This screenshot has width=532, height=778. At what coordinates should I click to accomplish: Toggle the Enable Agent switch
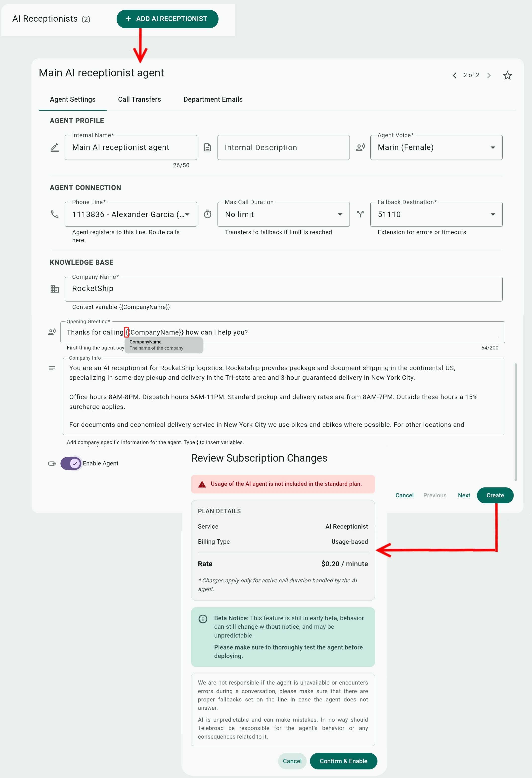click(x=71, y=463)
